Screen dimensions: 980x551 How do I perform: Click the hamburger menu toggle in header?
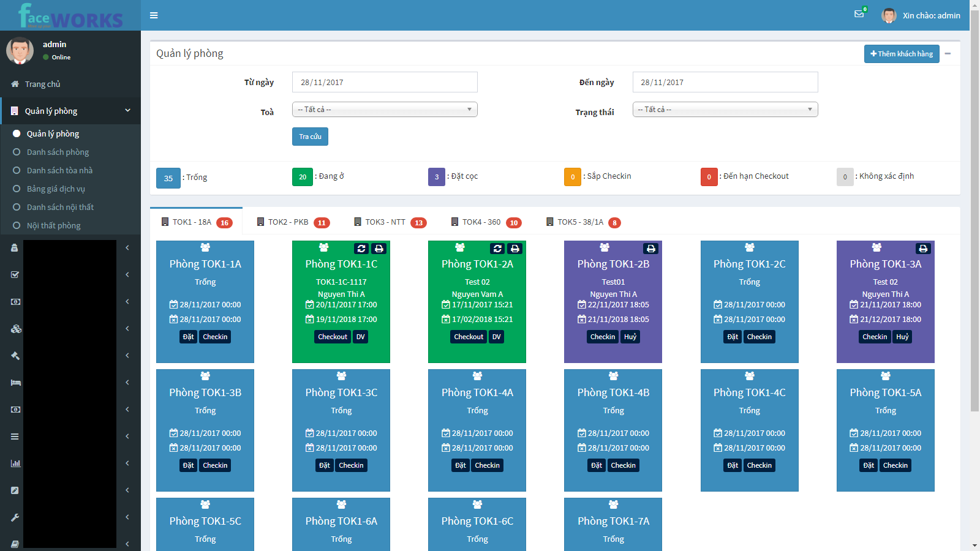click(x=154, y=15)
